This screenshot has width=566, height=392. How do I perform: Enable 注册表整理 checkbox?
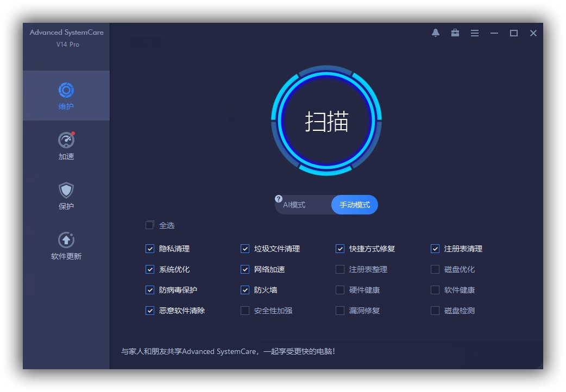[x=339, y=269]
